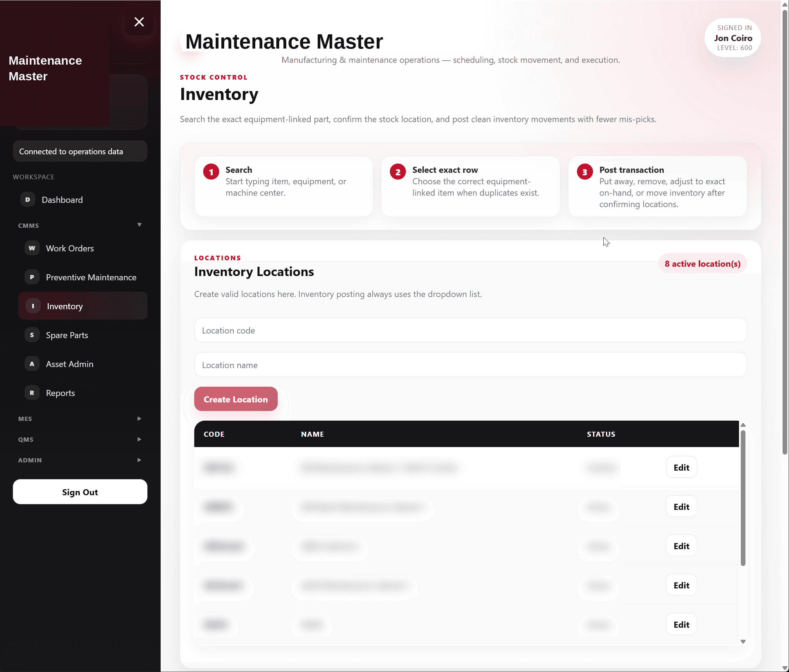789x672 pixels.
Task: Click the CODE column header
Action: click(214, 434)
